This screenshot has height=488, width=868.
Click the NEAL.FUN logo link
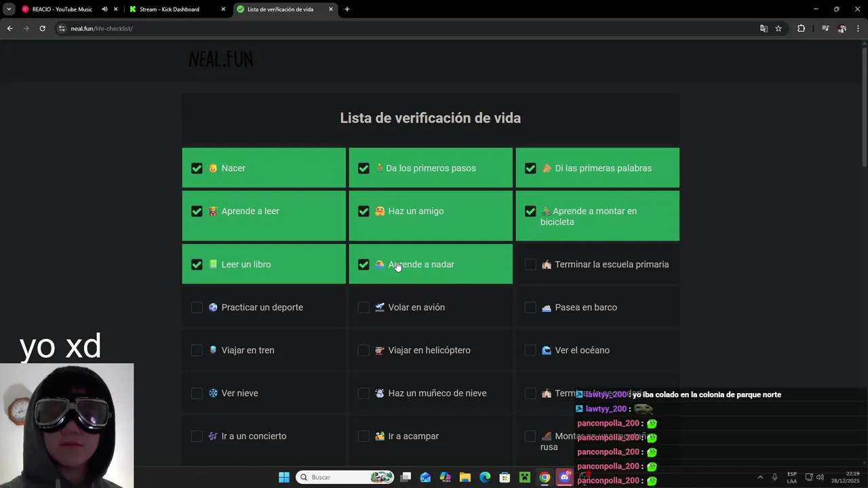(x=221, y=60)
